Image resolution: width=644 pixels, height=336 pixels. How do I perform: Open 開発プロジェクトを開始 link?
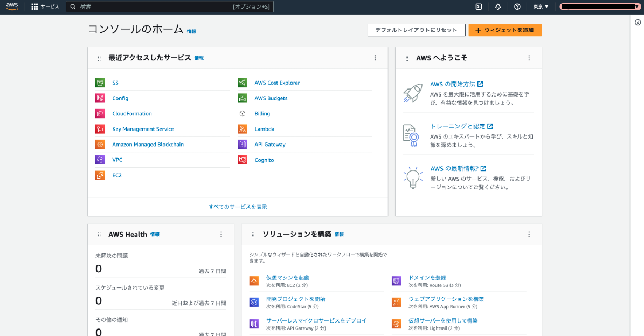(x=296, y=299)
